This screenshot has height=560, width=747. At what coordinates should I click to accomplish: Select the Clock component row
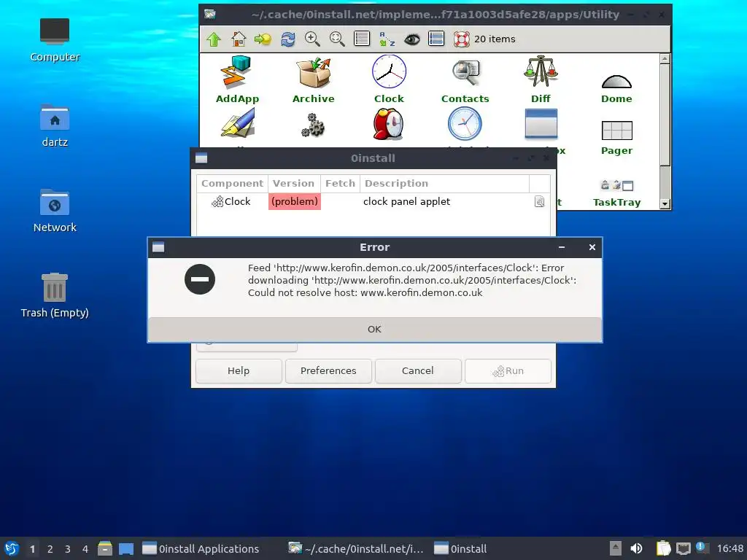[x=373, y=201]
